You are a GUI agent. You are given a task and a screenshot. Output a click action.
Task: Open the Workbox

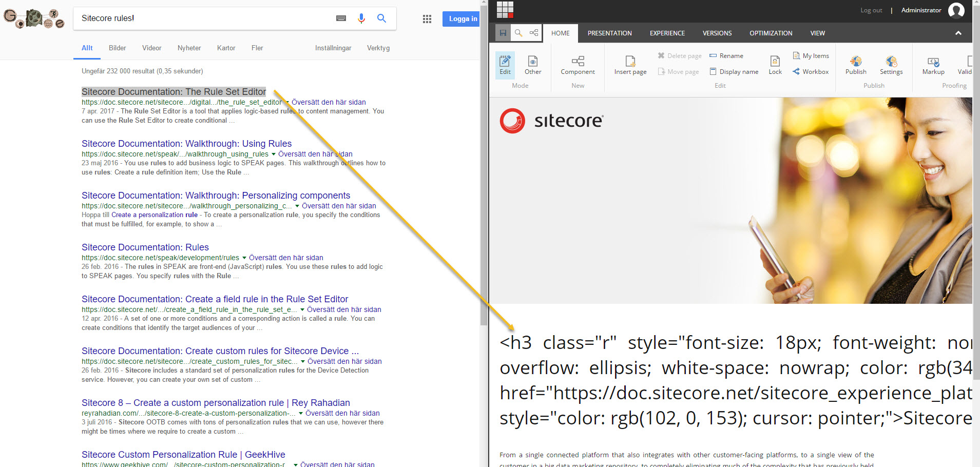tap(811, 72)
